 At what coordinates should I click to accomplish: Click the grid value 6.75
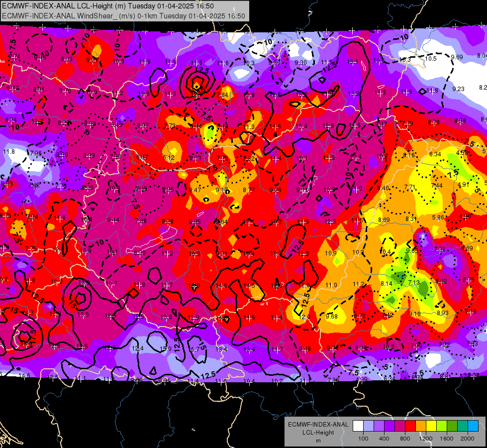[469, 279]
